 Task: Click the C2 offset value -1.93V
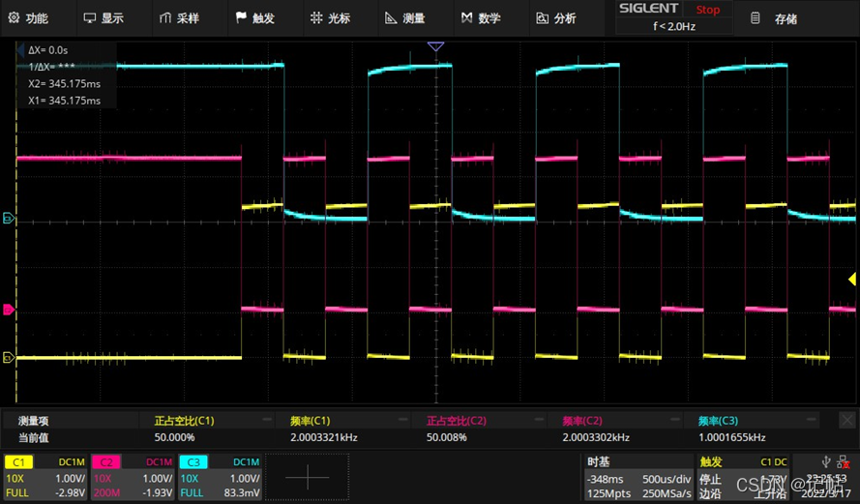[158, 492]
